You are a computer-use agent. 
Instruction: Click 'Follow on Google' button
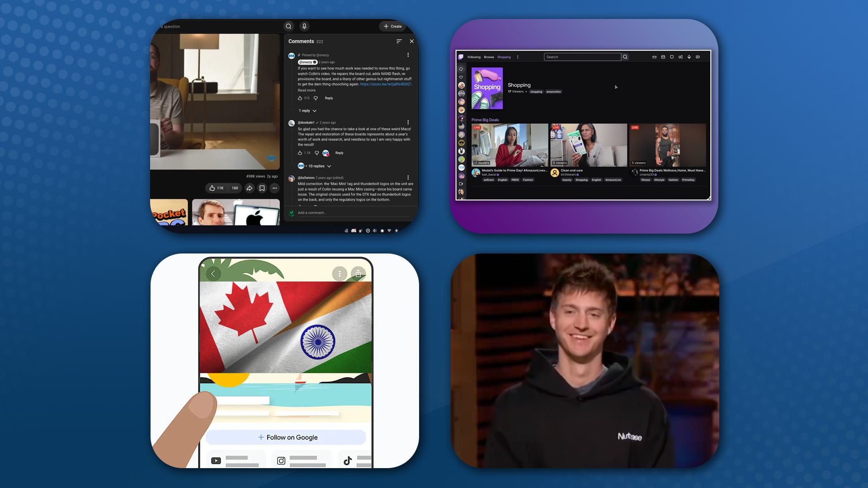[x=286, y=437]
